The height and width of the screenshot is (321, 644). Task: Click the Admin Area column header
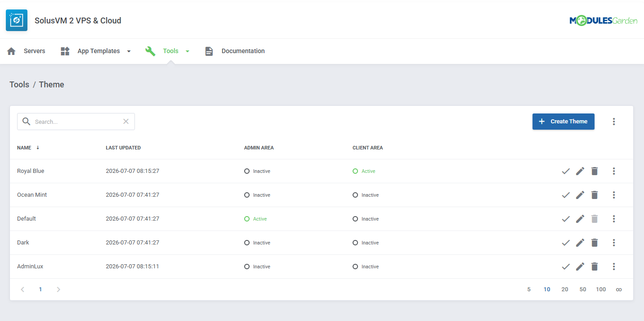259,148
